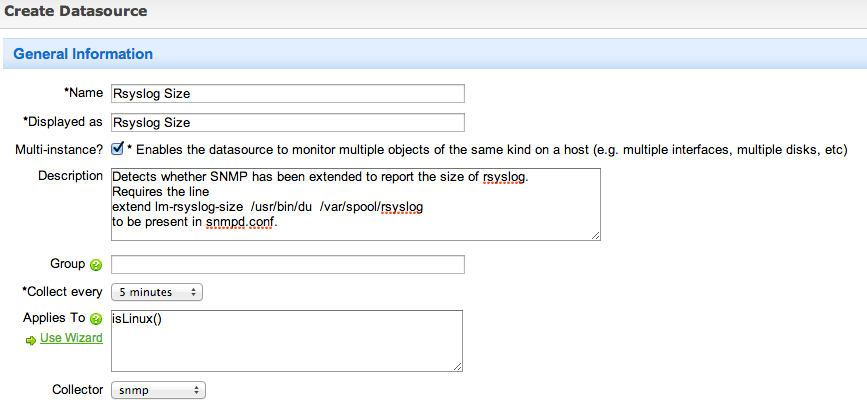The height and width of the screenshot is (415, 867).
Task: Click the green help icon beside Group
Action: tap(96, 265)
